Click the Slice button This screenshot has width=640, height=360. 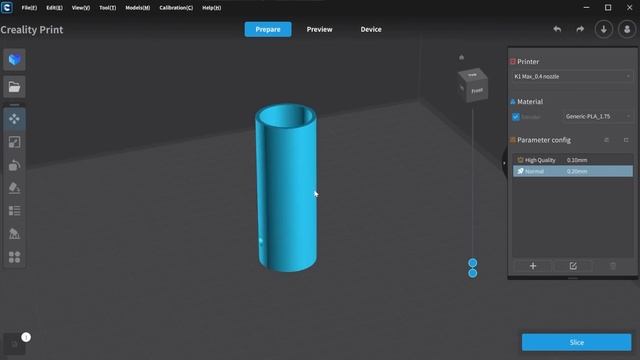(576, 342)
